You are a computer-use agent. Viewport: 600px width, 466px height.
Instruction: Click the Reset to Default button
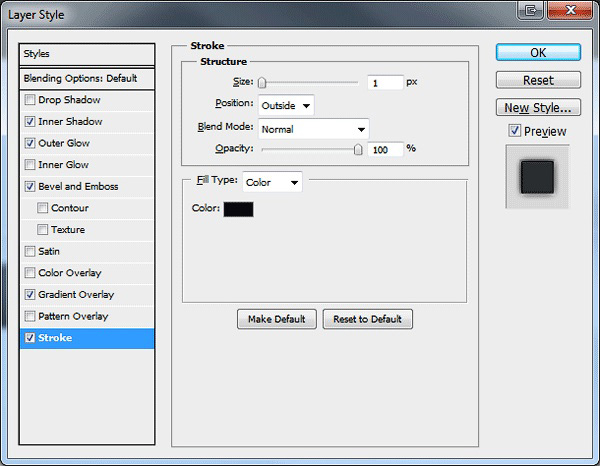click(367, 319)
